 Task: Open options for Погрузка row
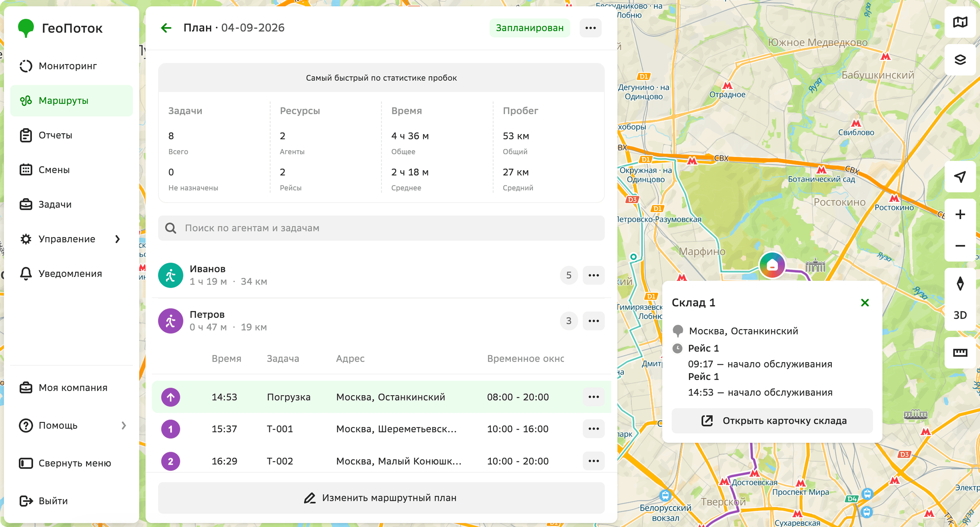pos(594,397)
